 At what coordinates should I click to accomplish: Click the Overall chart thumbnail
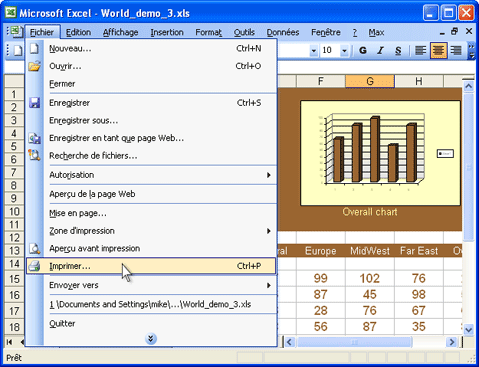pyautogui.click(x=380, y=153)
